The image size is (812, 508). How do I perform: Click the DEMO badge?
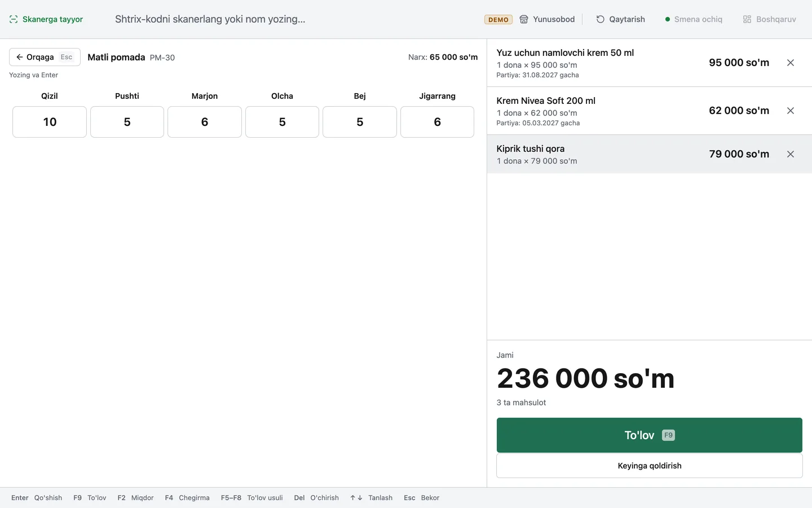498,19
